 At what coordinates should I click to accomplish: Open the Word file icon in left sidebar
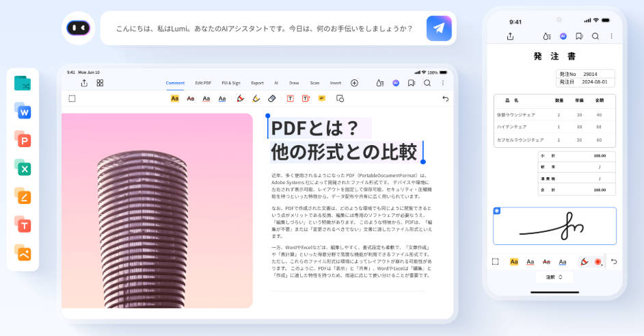(x=23, y=111)
